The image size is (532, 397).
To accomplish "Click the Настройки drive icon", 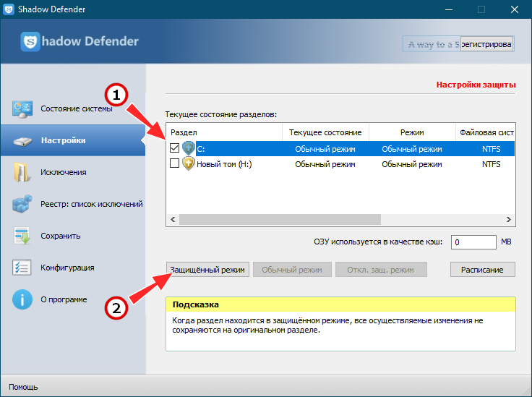I will [22, 141].
